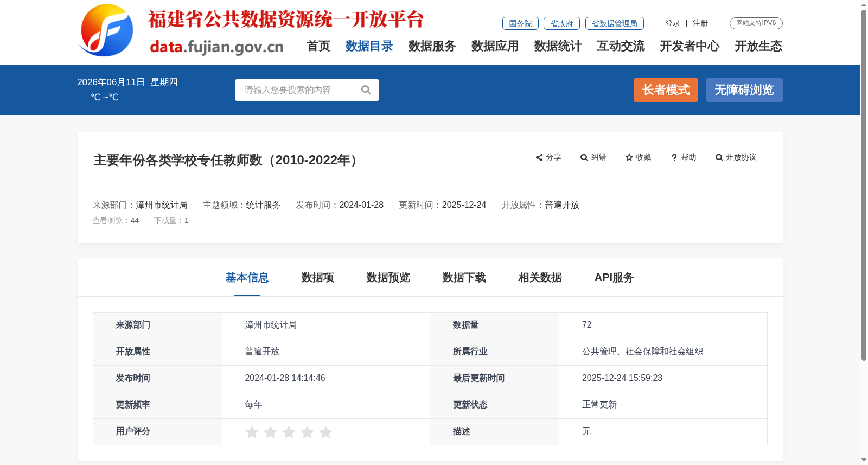Open the 开放生态 menu item

pos(759,46)
